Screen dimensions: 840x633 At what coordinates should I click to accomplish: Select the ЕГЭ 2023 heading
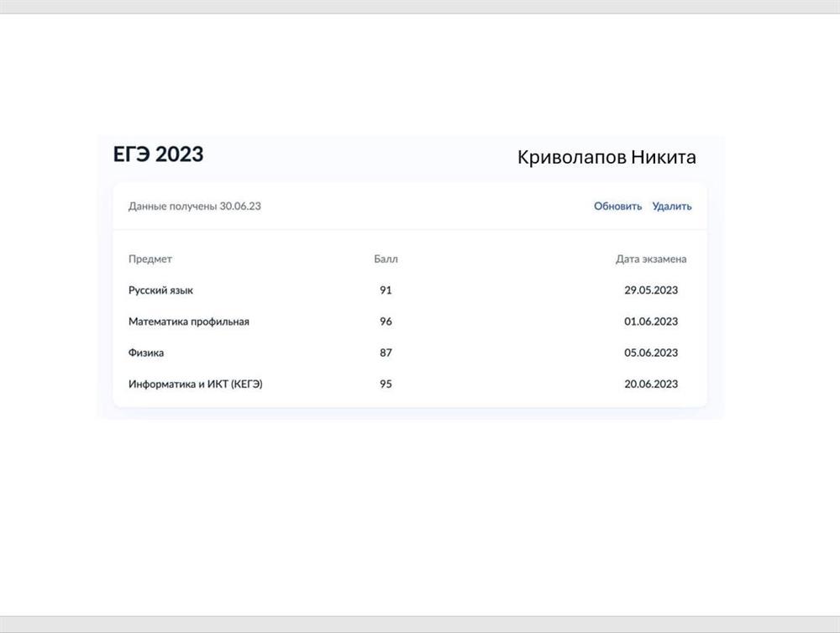tap(158, 154)
